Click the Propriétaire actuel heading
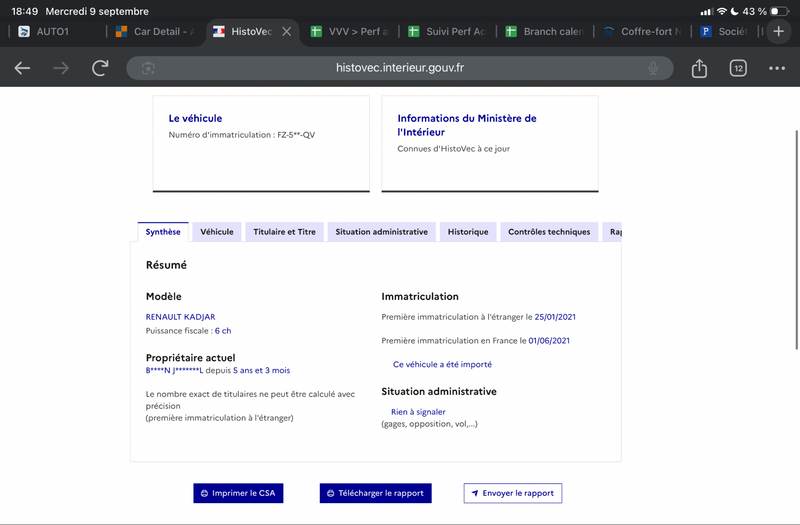The width and height of the screenshot is (800, 525). click(x=191, y=358)
